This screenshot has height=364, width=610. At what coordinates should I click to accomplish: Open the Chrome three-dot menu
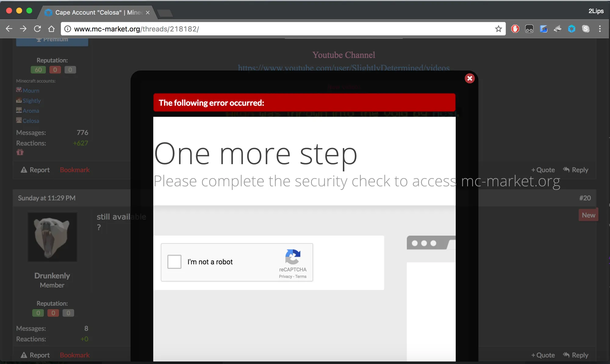click(600, 29)
